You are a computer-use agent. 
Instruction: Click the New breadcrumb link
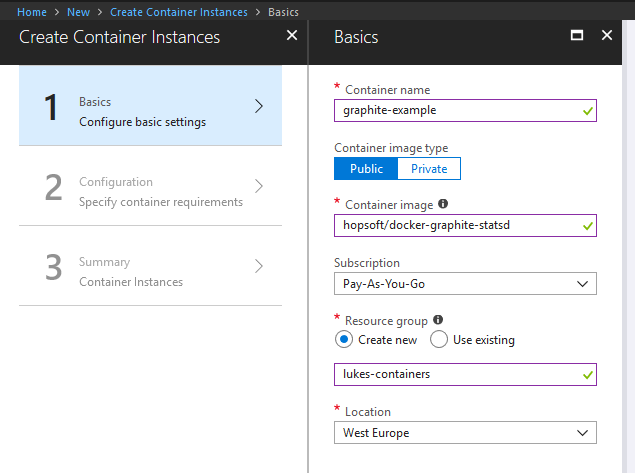pos(78,12)
